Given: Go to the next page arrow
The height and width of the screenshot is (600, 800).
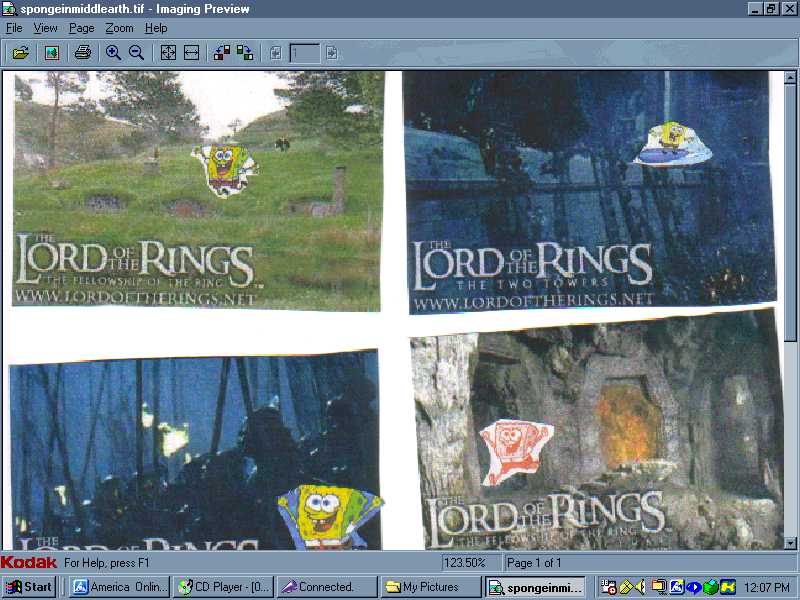Looking at the screenshot, I should click(x=332, y=53).
